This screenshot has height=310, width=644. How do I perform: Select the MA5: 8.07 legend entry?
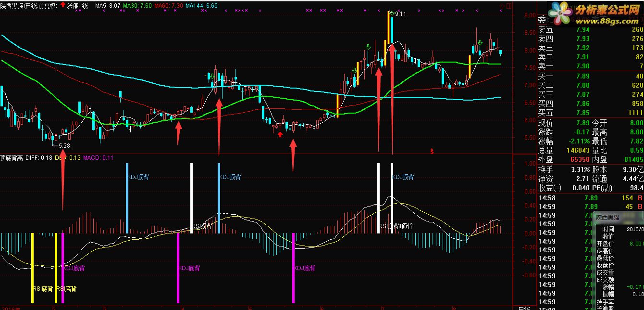point(108,6)
